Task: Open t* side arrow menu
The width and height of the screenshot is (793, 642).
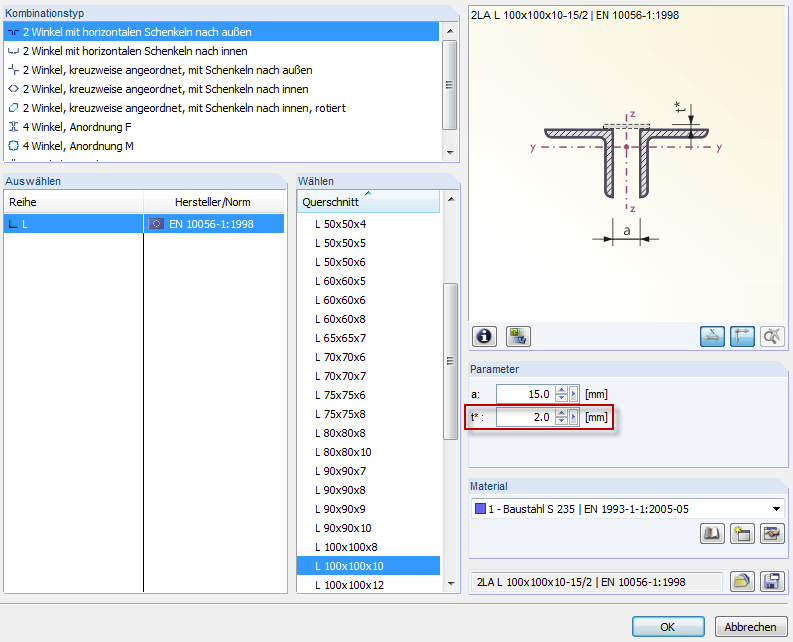Action: (x=574, y=417)
